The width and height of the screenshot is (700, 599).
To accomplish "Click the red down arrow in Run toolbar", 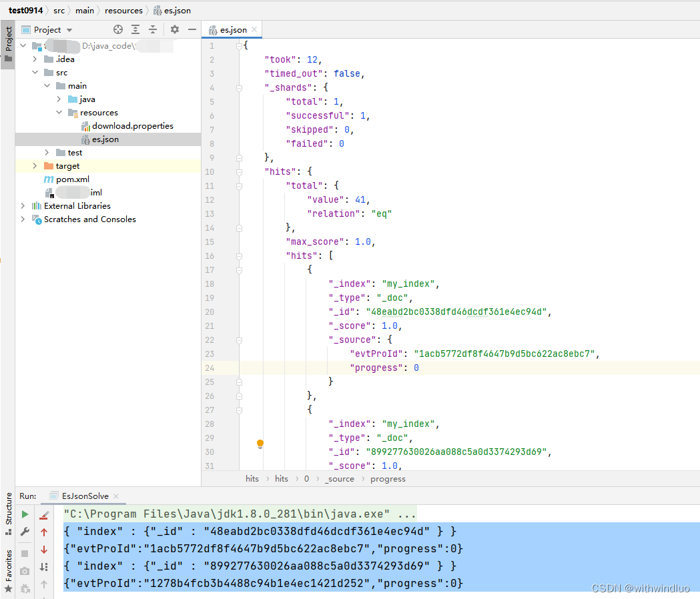I will (44, 550).
